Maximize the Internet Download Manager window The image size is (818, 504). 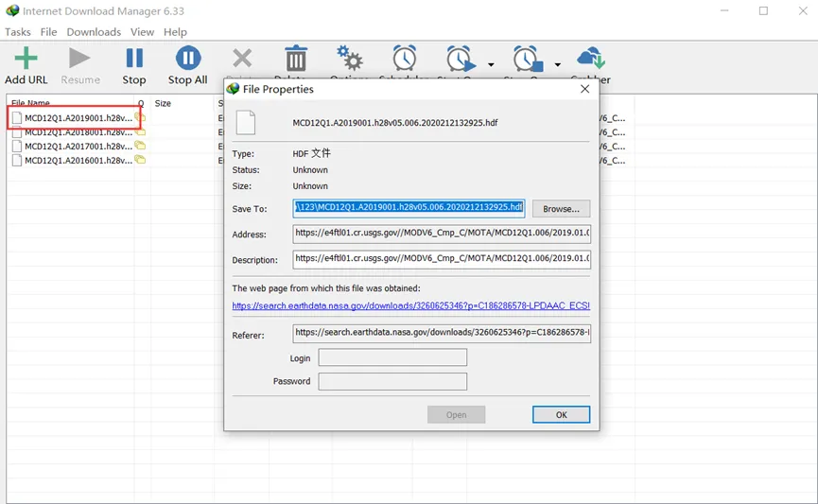[x=763, y=11]
